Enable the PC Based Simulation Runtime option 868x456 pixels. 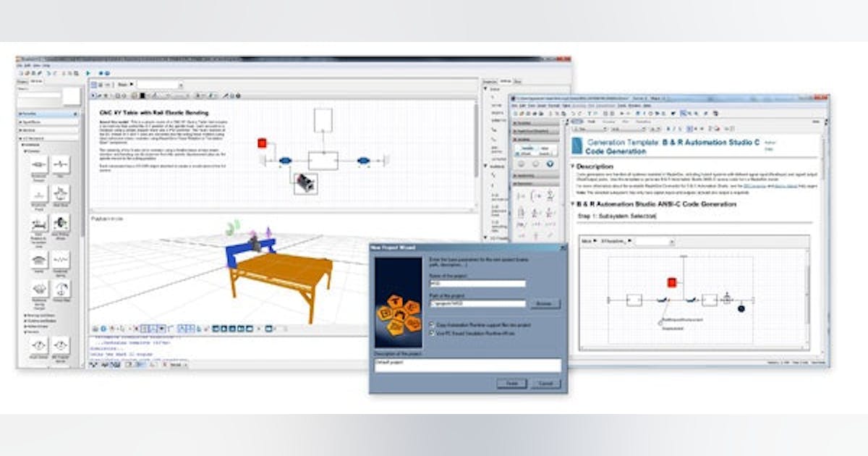pos(432,333)
